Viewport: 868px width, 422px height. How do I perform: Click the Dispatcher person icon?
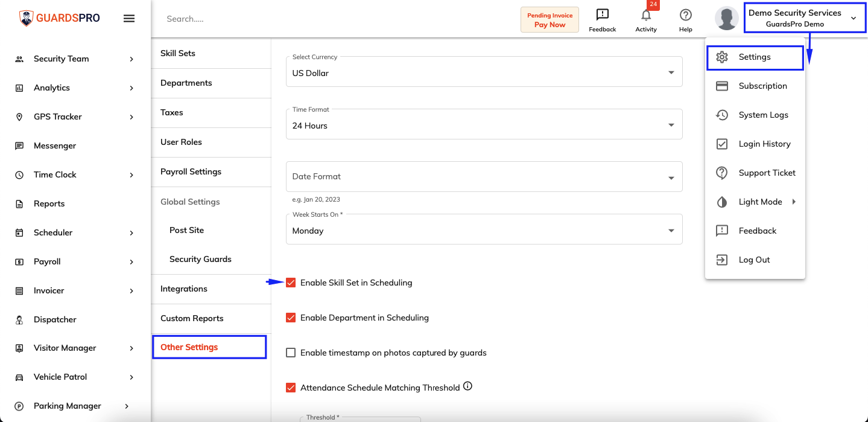pos(19,319)
